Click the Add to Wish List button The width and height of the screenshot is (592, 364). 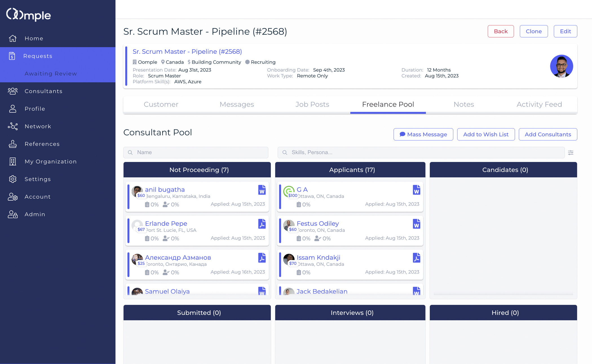[485, 134]
